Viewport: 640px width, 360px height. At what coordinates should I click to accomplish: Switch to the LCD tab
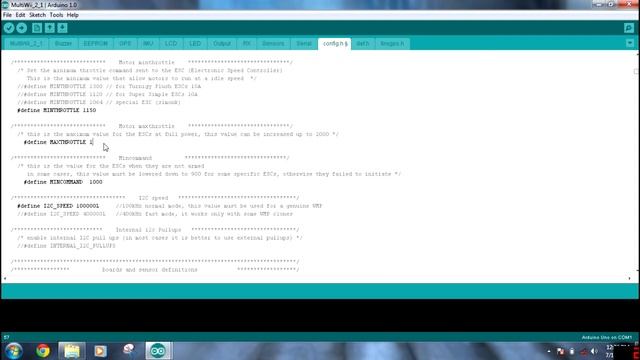(x=171, y=44)
